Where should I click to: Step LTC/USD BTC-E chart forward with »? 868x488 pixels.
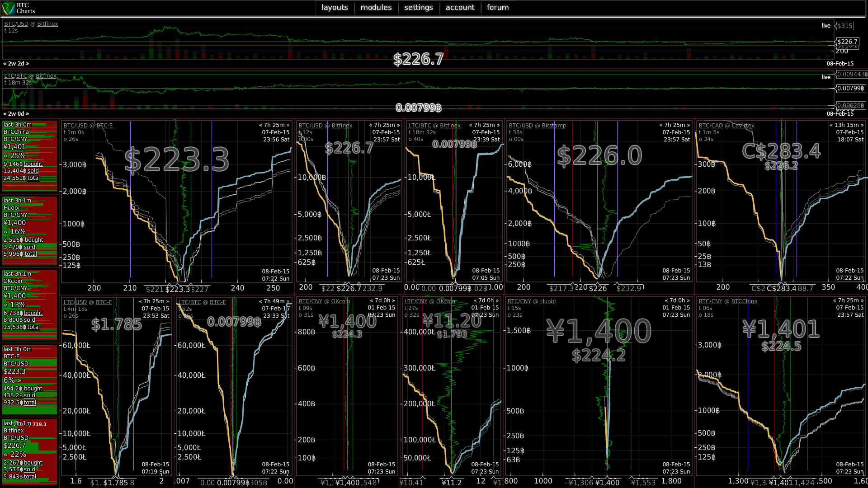pyautogui.click(x=167, y=301)
